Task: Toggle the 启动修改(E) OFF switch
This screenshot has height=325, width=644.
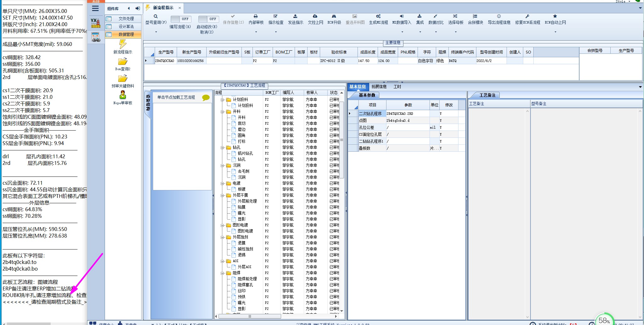Action: point(208,19)
